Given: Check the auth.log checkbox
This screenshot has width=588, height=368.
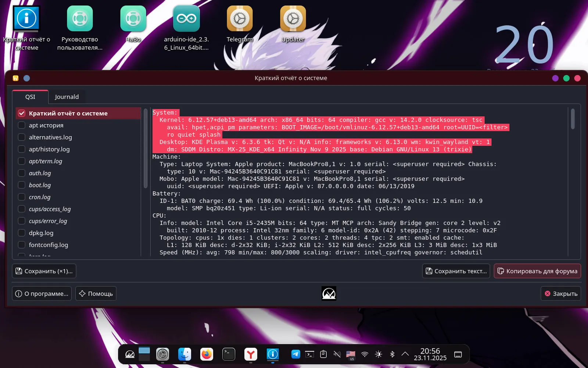Looking at the screenshot, I should click(x=22, y=173).
